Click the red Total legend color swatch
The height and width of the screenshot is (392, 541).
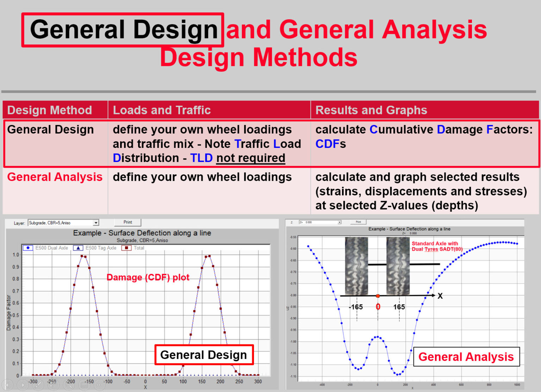(127, 248)
